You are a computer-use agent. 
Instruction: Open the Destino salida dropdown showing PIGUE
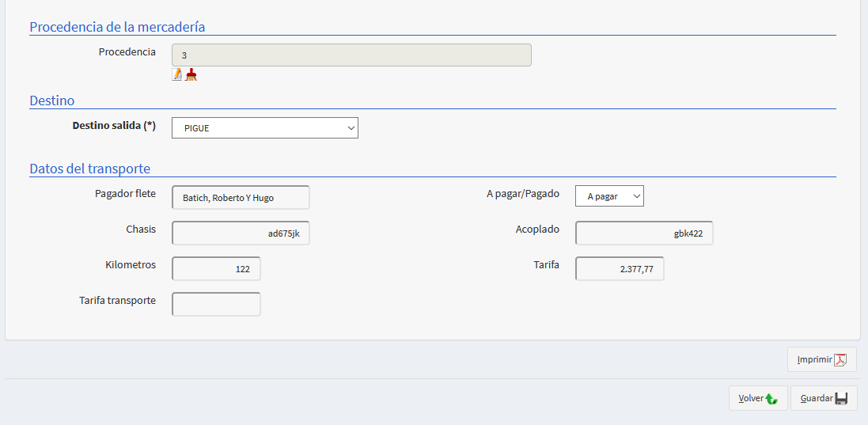click(x=264, y=128)
